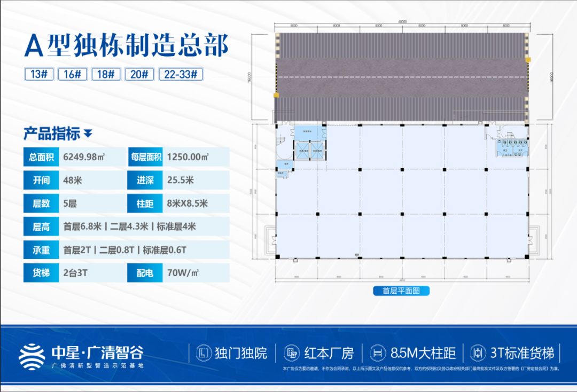The width and height of the screenshot is (577, 392).
Task: Click the 柱距 label cell
Action: coord(145,203)
